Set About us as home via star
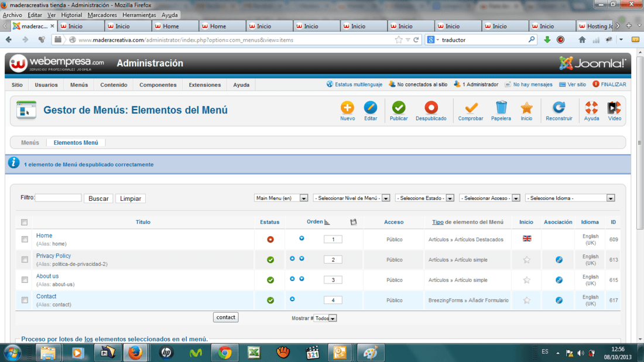Screen dimensions: 644x362 click(526, 280)
